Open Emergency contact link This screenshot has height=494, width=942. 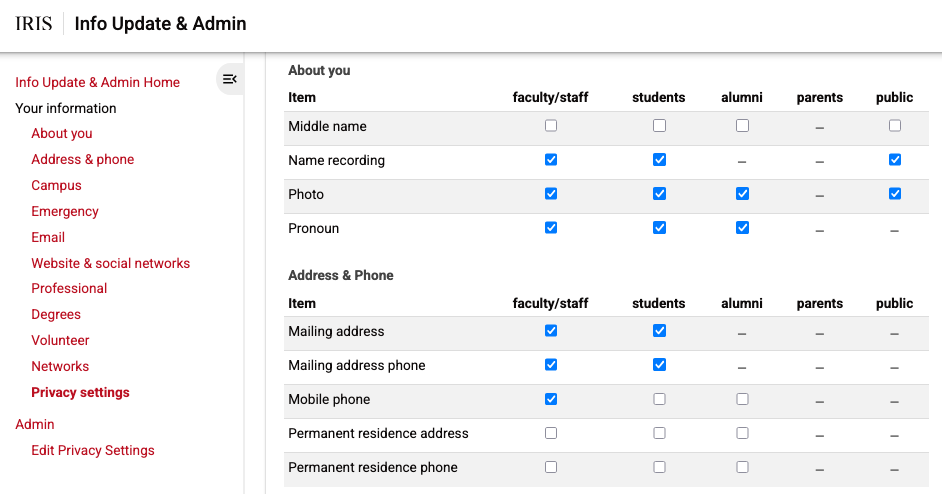65,211
